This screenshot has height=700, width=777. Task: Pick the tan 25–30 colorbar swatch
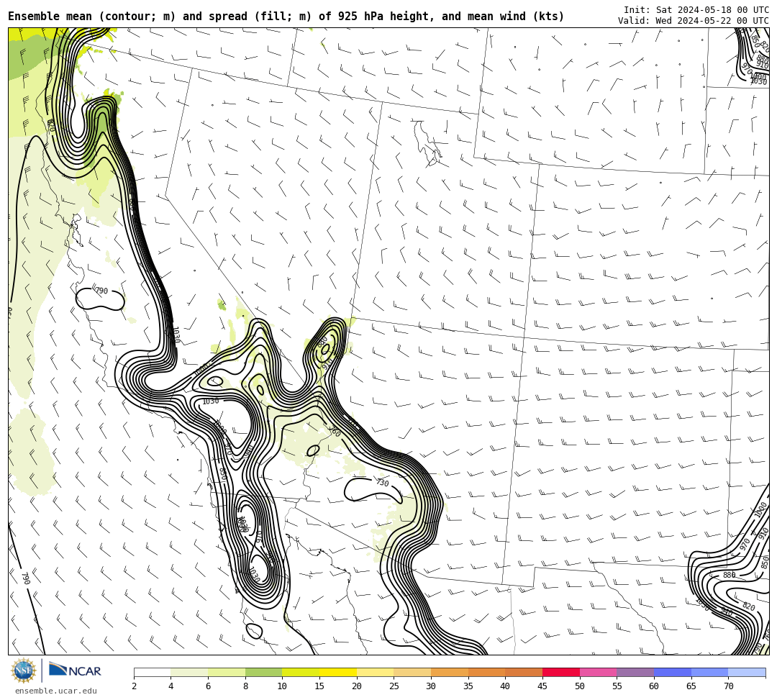[x=412, y=672]
